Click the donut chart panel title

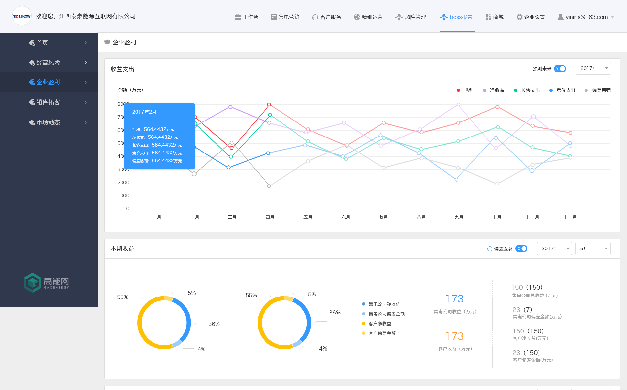click(122, 248)
